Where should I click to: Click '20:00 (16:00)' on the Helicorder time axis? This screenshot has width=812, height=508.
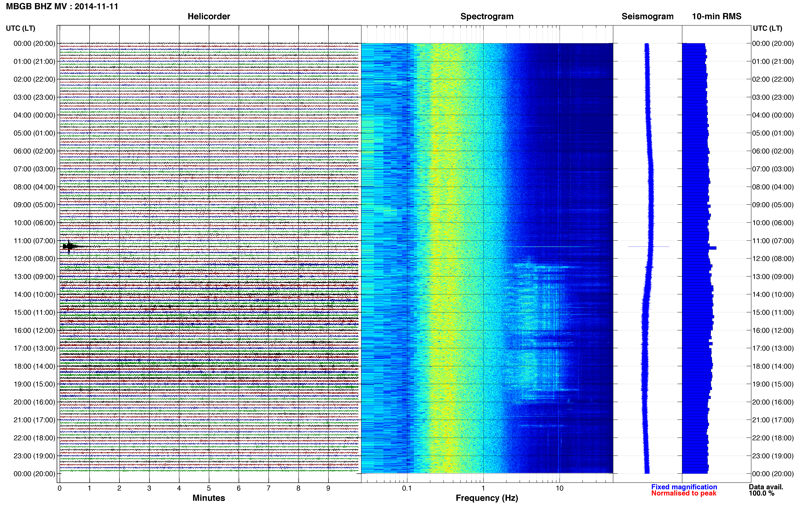coord(34,402)
